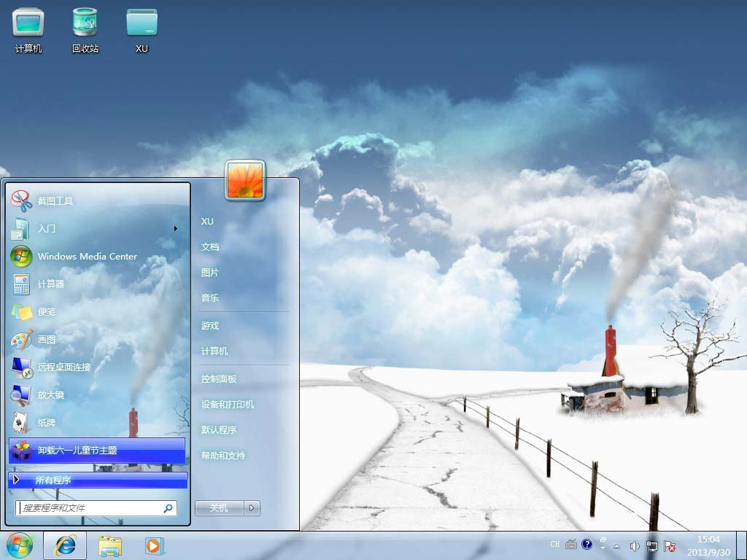Open the 截图工具 snipping tool
The height and width of the screenshot is (560, 747).
[55, 201]
